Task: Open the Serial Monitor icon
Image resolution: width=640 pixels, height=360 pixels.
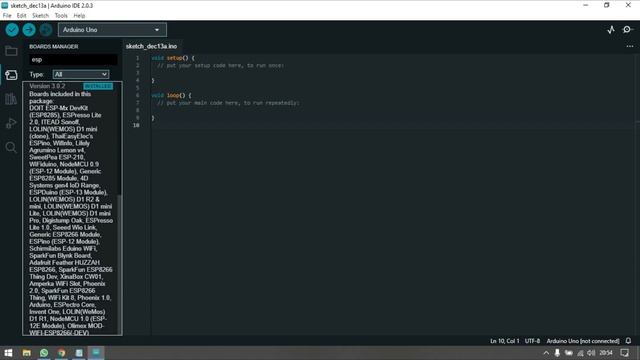Action: tap(628, 30)
